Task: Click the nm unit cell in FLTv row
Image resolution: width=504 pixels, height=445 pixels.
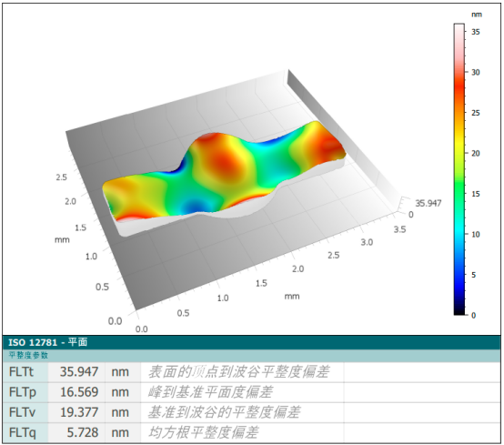Action: [x=120, y=412]
